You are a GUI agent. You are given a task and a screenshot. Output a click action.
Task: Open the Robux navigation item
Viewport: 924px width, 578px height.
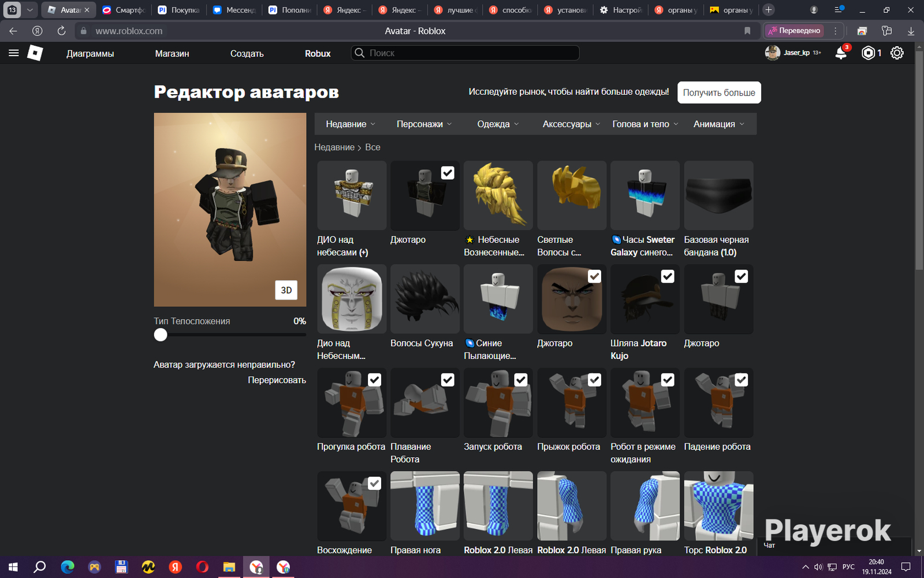point(318,54)
